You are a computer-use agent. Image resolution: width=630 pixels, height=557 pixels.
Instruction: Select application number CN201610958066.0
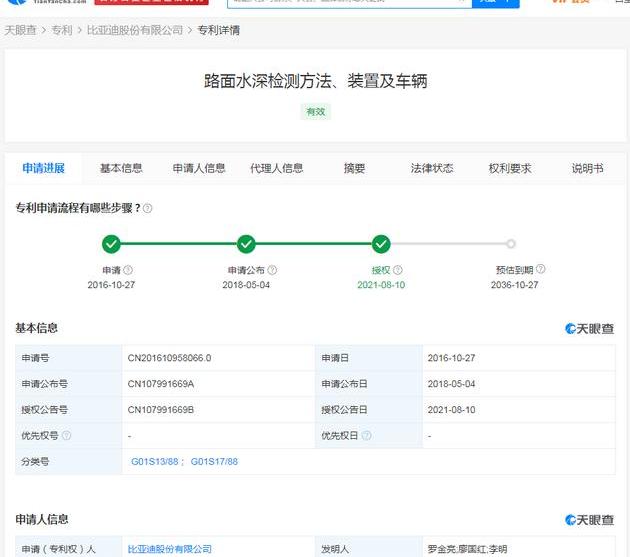coord(169,358)
